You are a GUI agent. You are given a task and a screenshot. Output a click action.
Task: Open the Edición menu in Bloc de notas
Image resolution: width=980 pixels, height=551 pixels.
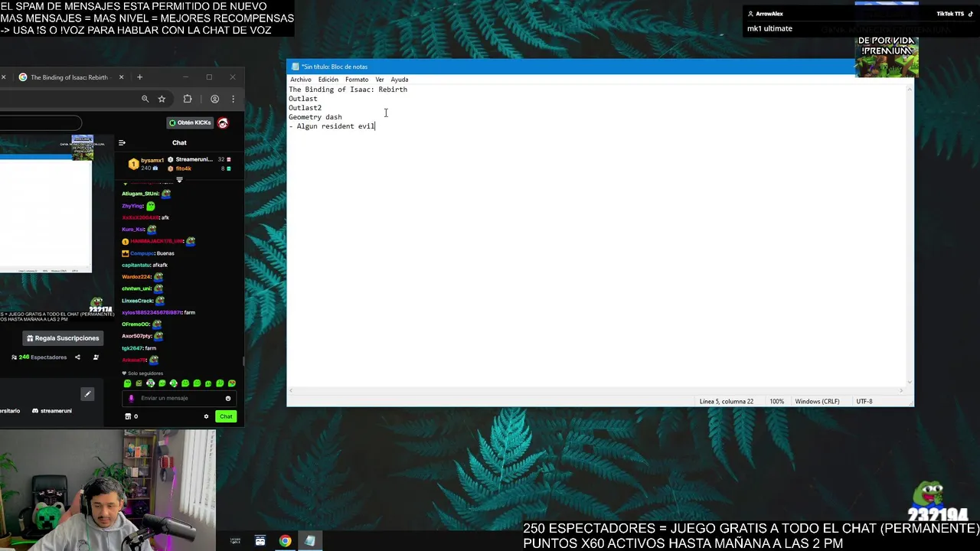click(x=328, y=80)
